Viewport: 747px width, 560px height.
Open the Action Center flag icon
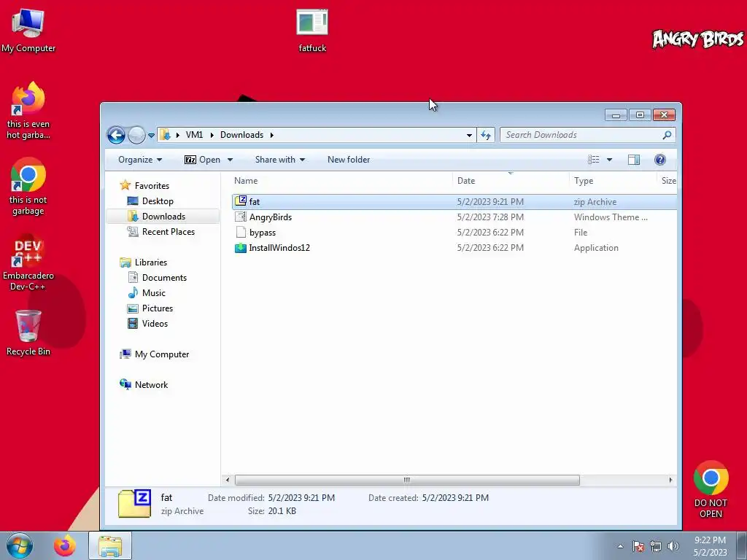pyautogui.click(x=638, y=546)
